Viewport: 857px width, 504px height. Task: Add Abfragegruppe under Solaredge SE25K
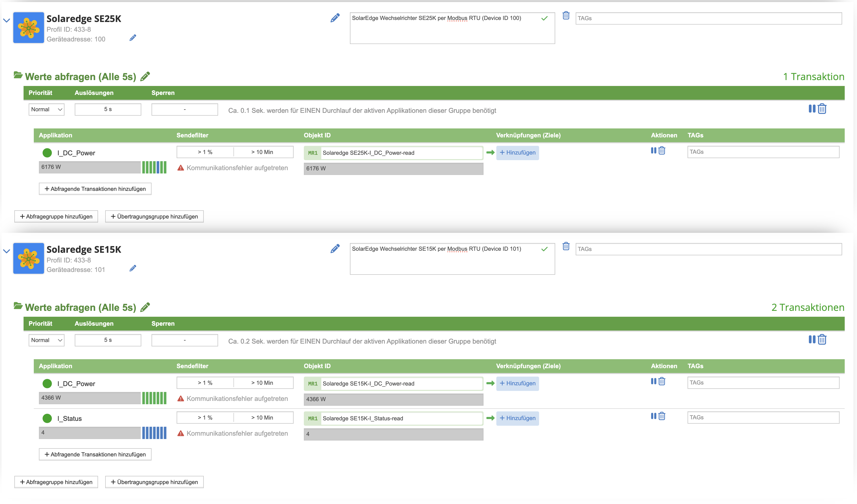56,216
